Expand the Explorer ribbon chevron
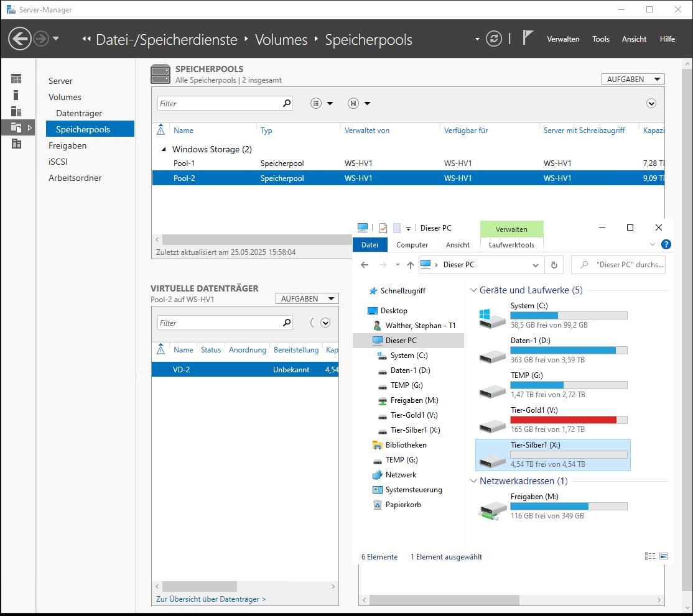 [653, 245]
